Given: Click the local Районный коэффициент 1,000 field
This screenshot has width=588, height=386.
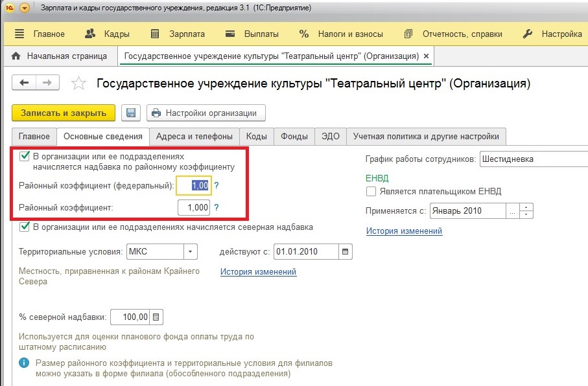Looking at the screenshot, I should point(194,208).
